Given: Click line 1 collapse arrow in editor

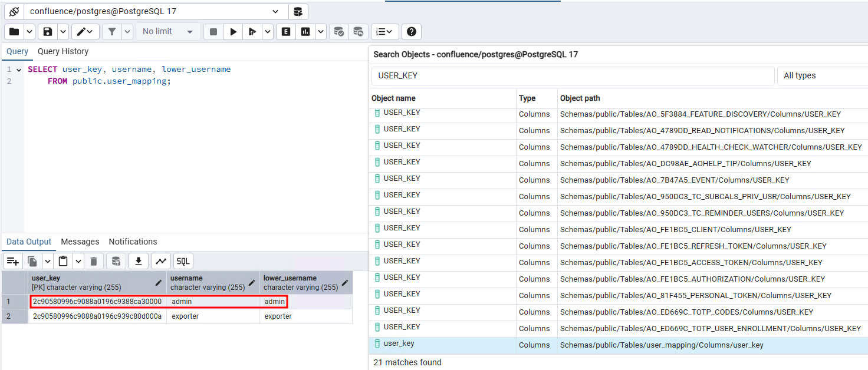Looking at the screenshot, I should click(19, 70).
